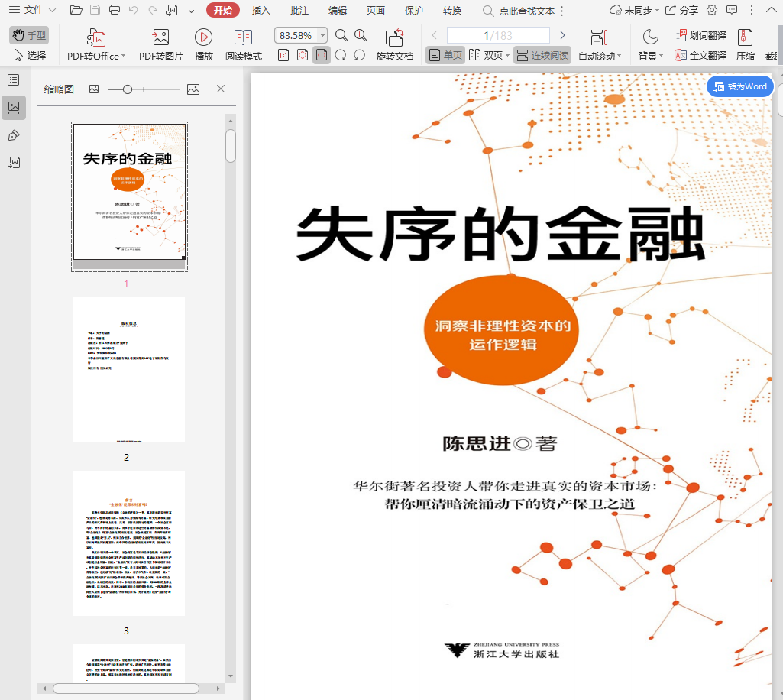Click the thumbnail size slider handle
783x700 pixels.
[x=128, y=89]
